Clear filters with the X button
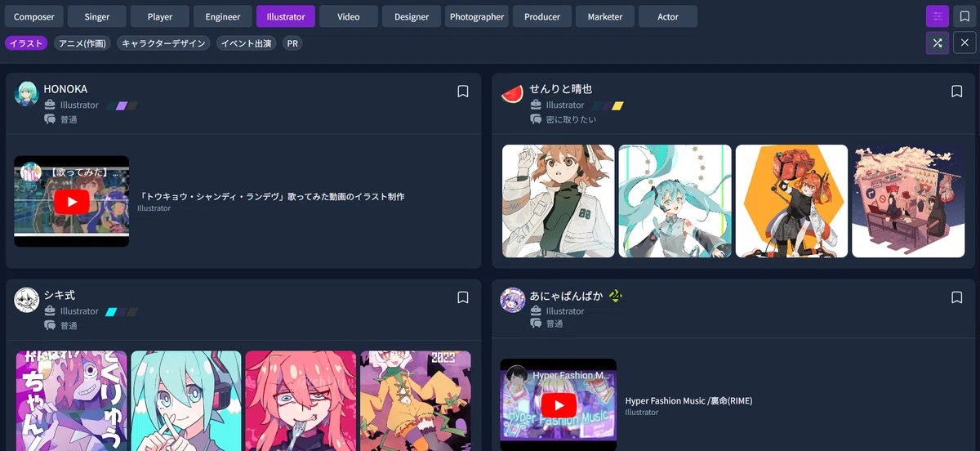This screenshot has width=980, height=451. pos(964,43)
